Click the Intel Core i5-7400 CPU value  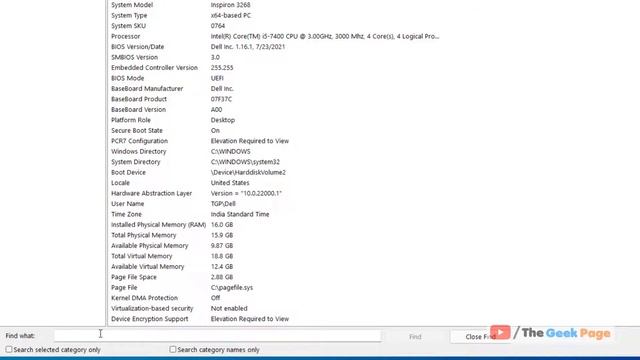(x=325, y=36)
